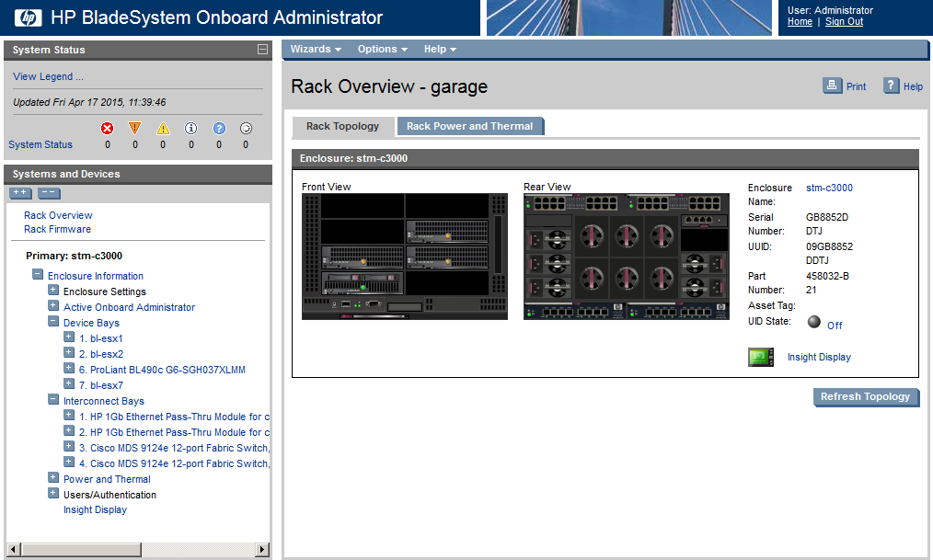The height and width of the screenshot is (560, 933).
Task: Collapse the Device Bays node
Action: coord(53,321)
